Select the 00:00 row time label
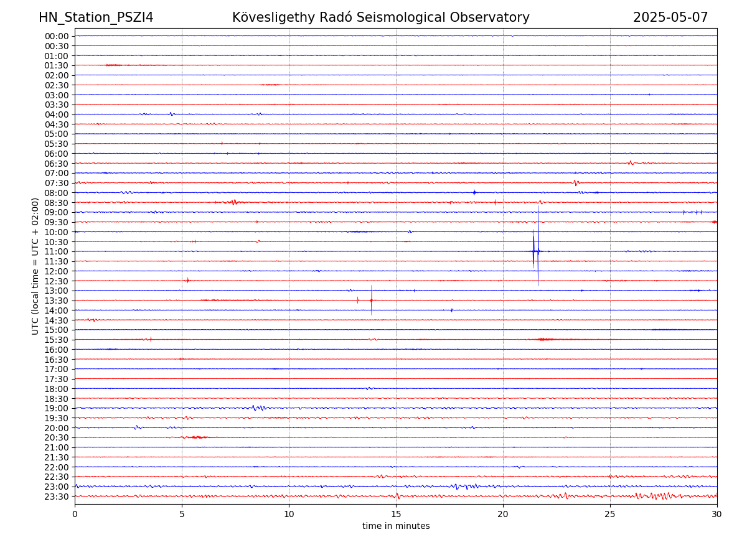Screen dimensions: 747x560 56,36
